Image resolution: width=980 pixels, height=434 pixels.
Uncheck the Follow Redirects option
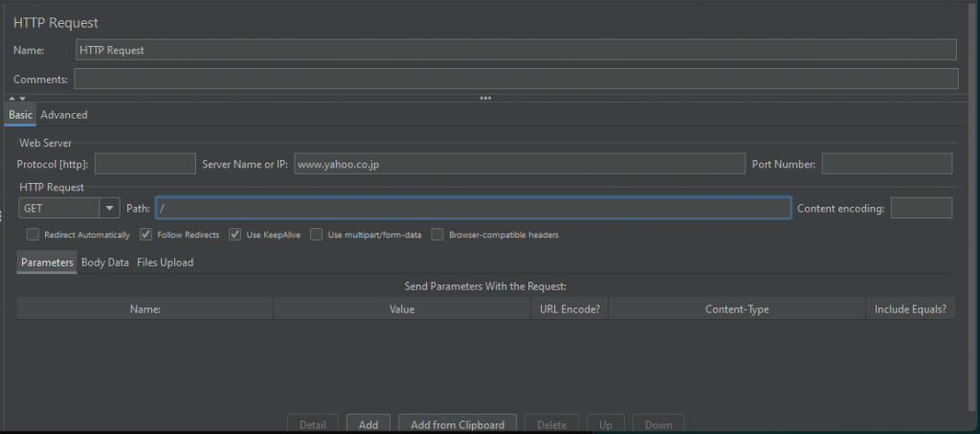146,235
